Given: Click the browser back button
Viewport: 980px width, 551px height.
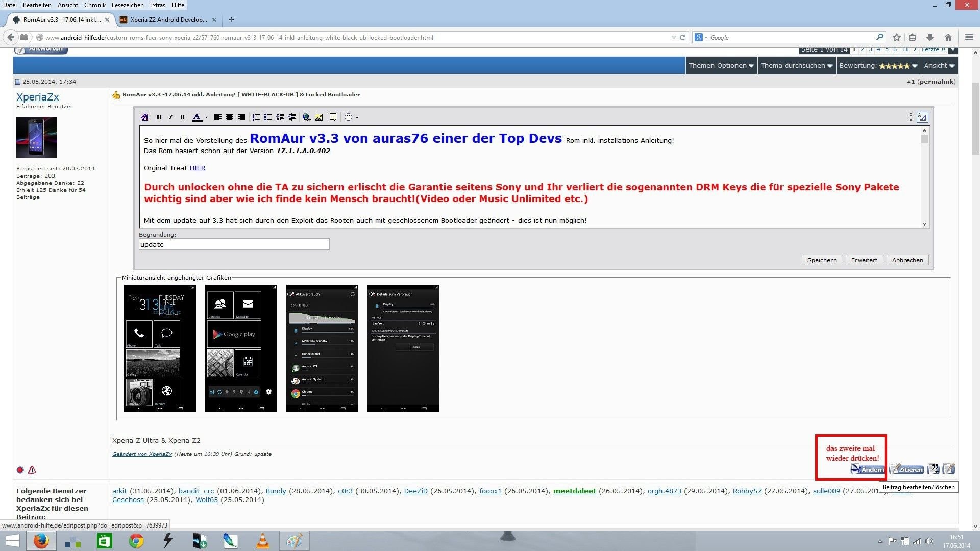Looking at the screenshot, I should 11,37.
